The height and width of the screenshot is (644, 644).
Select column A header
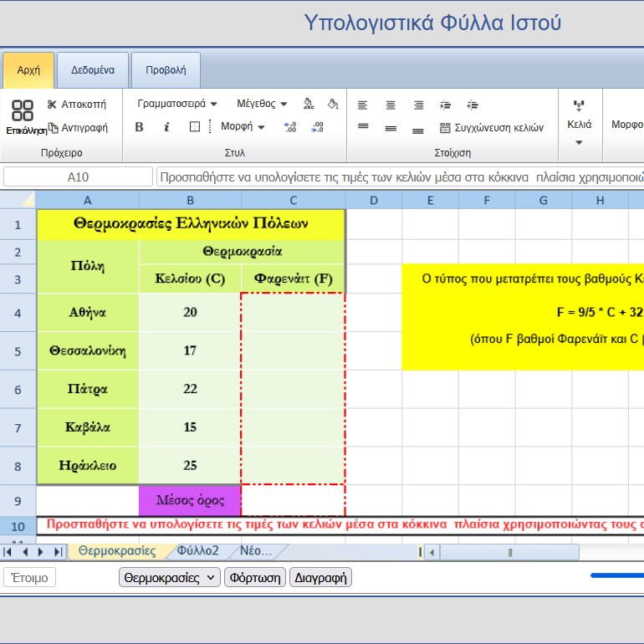88,201
